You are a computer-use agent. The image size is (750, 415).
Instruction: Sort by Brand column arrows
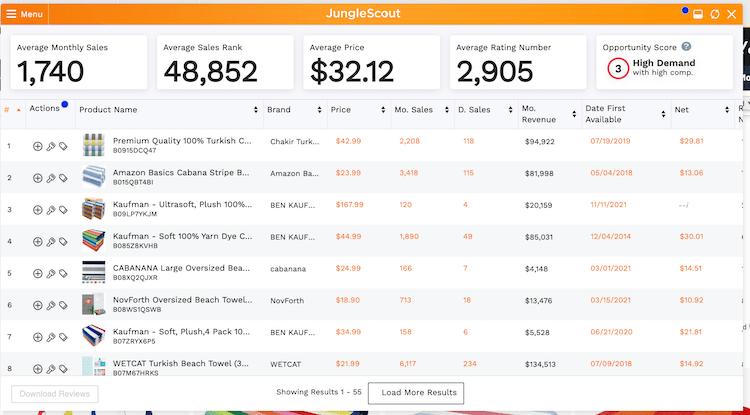320,110
